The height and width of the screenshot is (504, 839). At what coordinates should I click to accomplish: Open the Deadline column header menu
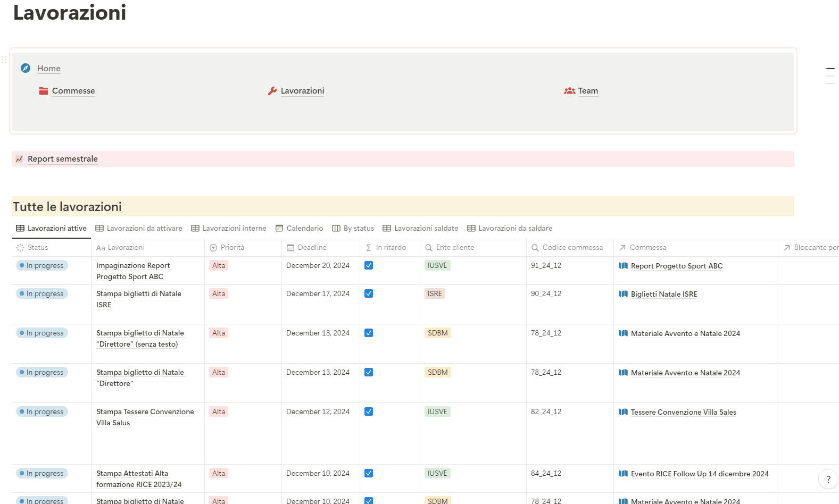pos(321,248)
